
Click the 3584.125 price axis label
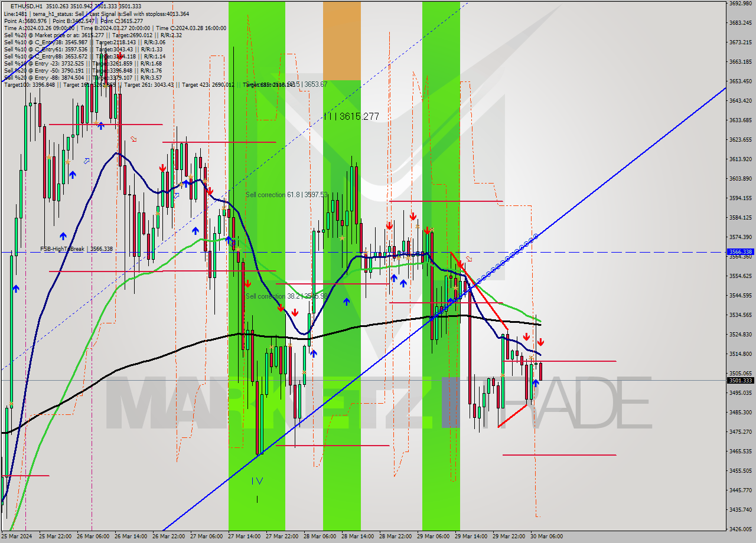(740, 218)
